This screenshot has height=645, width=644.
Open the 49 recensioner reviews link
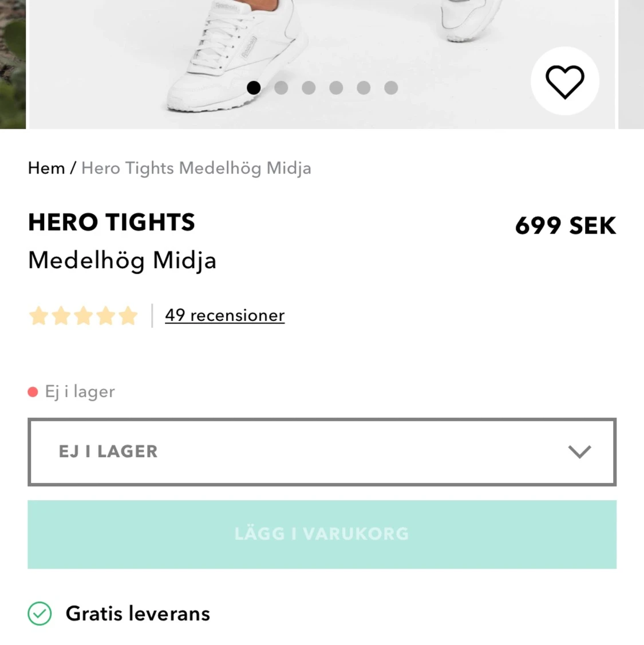click(x=224, y=316)
